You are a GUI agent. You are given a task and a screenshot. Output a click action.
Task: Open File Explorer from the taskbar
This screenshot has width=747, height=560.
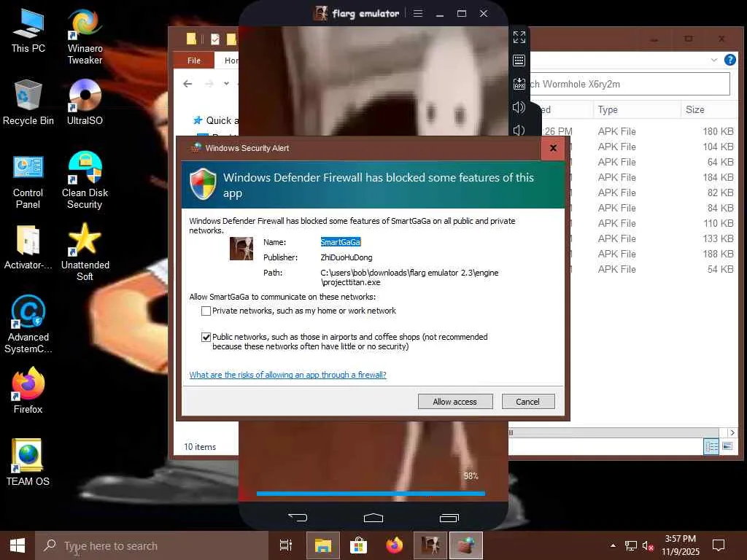tap(322, 545)
